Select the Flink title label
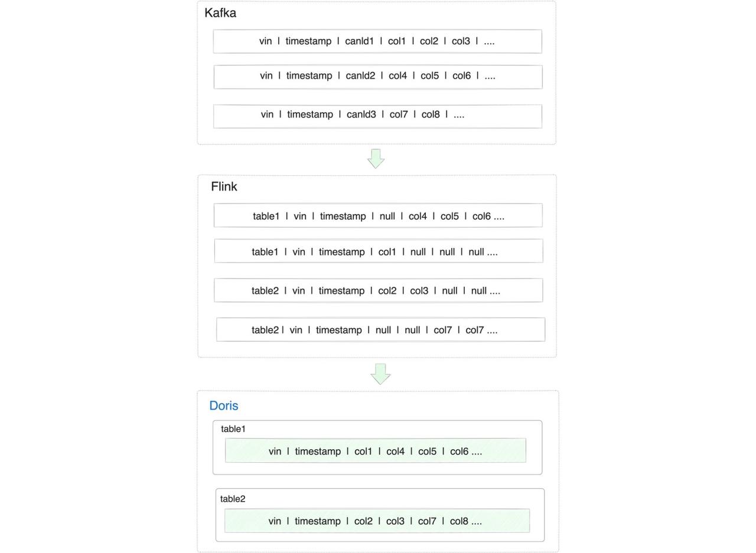The width and height of the screenshot is (756, 553). coord(224,186)
